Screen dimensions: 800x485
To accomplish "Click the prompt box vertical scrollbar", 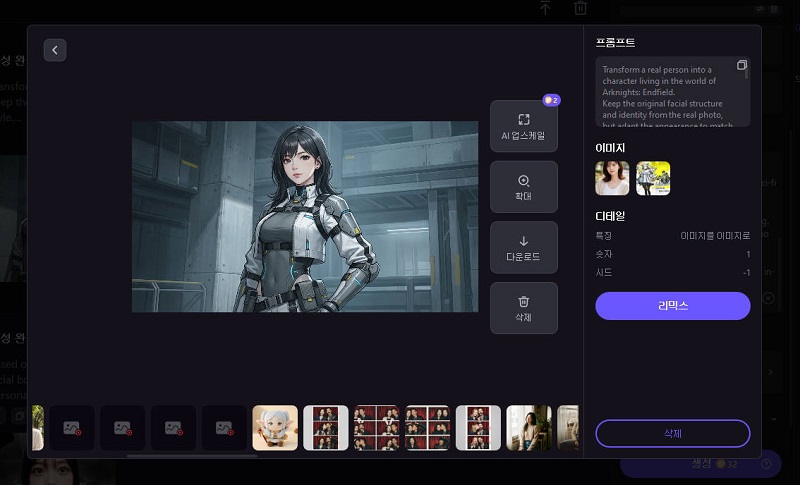I will [x=747, y=69].
